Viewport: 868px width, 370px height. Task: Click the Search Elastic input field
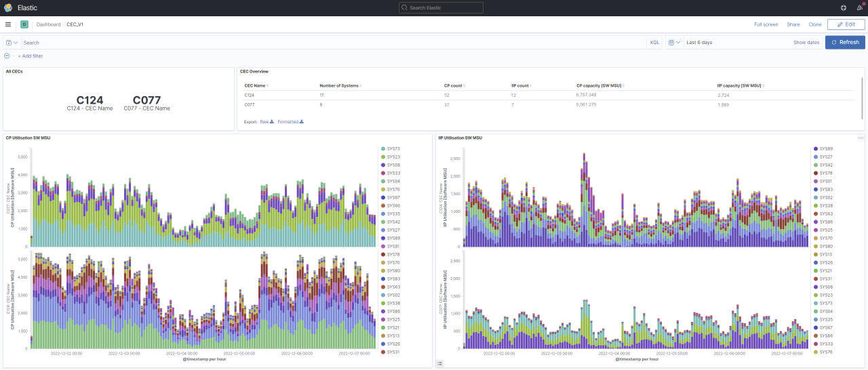(441, 7)
